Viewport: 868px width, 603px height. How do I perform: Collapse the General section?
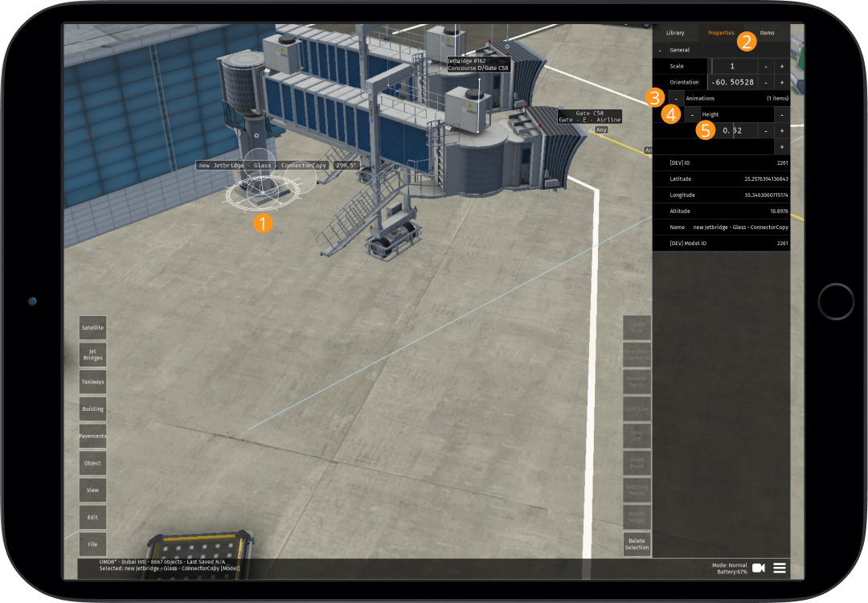tap(661, 49)
